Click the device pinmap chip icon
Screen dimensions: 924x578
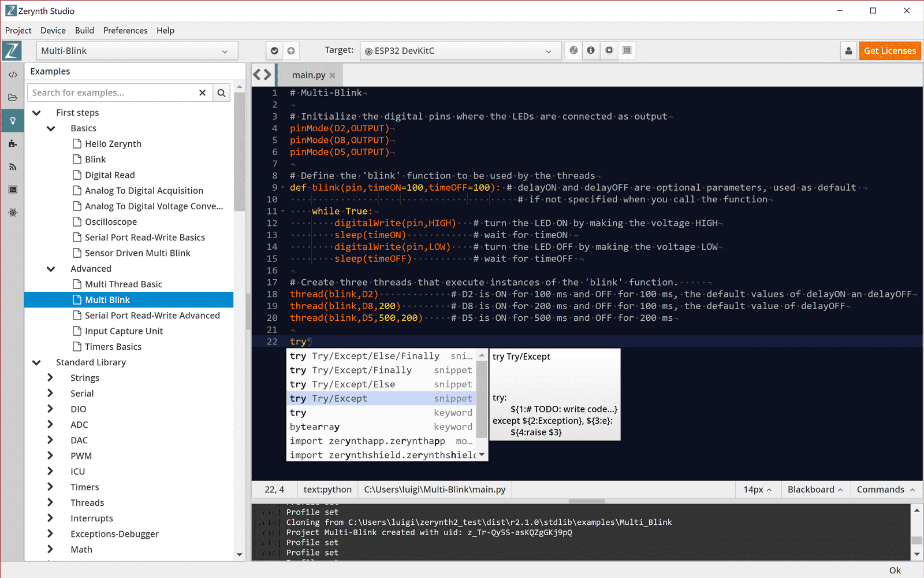609,50
